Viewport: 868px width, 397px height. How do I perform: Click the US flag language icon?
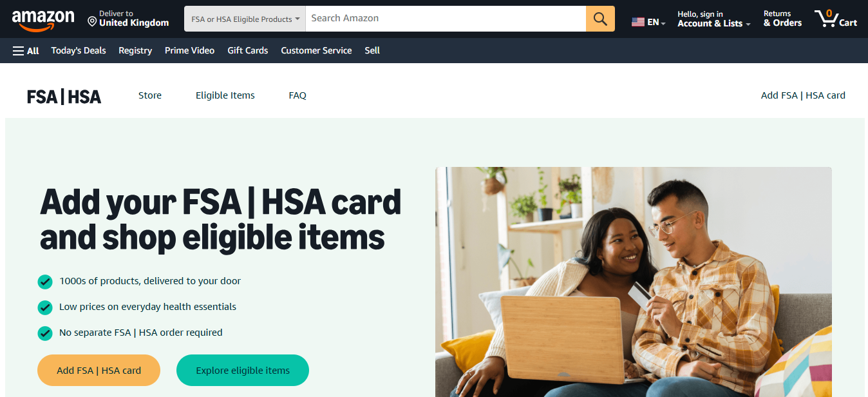click(x=638, y=22)
